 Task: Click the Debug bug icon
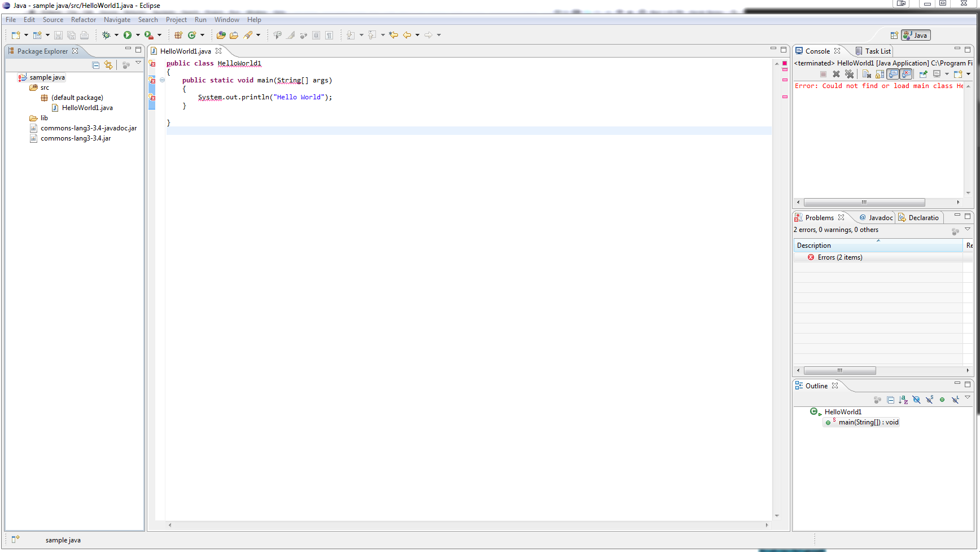point(106,35)
